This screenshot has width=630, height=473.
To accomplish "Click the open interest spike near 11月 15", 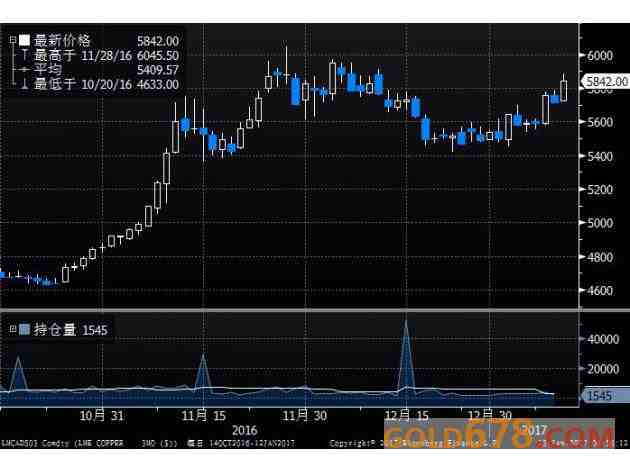I will (203, 371).
